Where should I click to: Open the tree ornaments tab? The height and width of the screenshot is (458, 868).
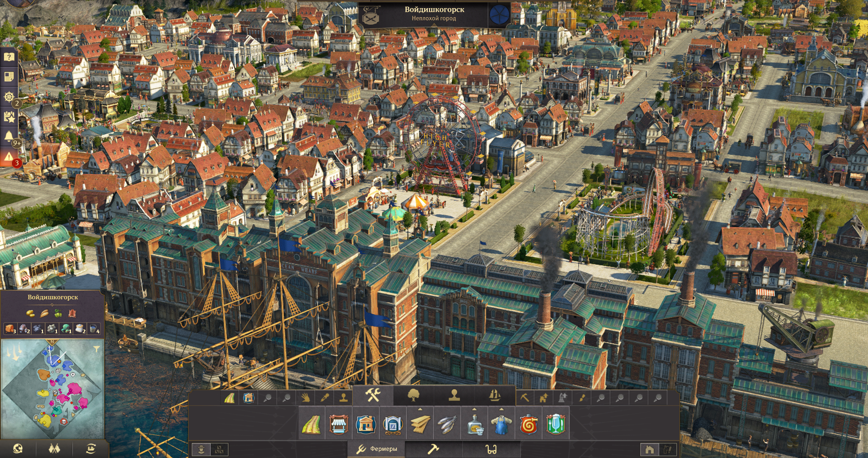click(x=413, y=396)
